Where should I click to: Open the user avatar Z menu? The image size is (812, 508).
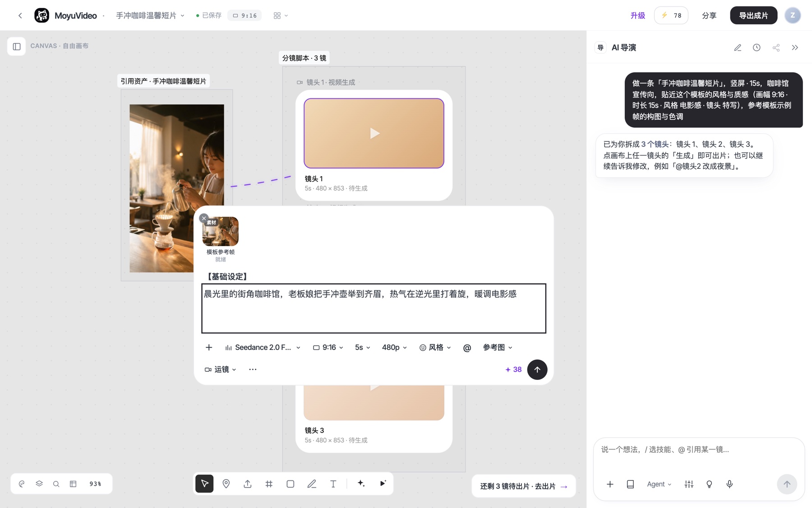pyautogui.click(x=793, y=15)
